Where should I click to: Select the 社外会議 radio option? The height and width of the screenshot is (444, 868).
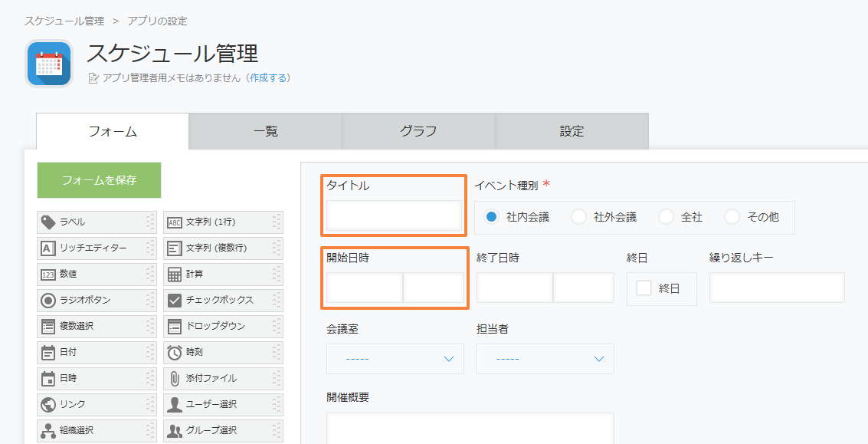tap(578, 217)
